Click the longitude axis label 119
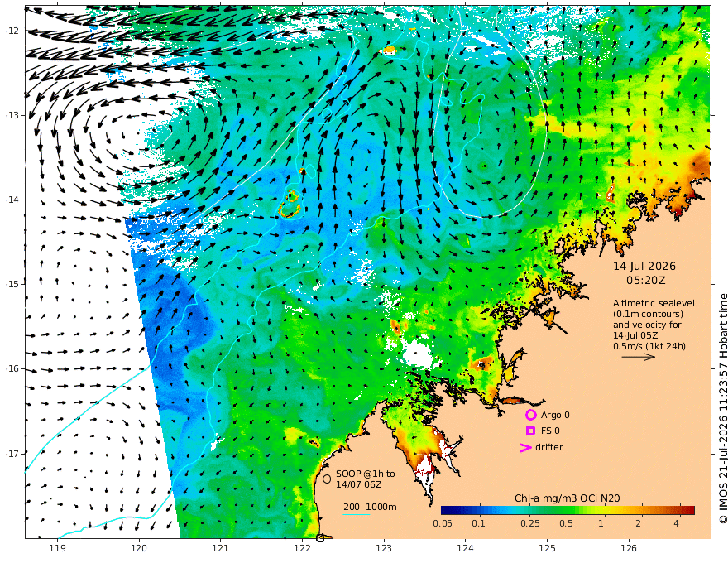728x563 pixels. (x=58, y=548)
